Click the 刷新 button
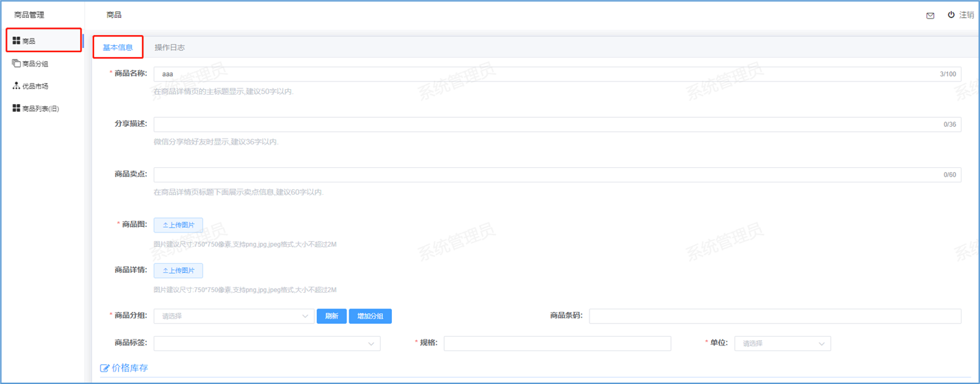The width and height of the screenshot is (980, 384). (331, 316)
